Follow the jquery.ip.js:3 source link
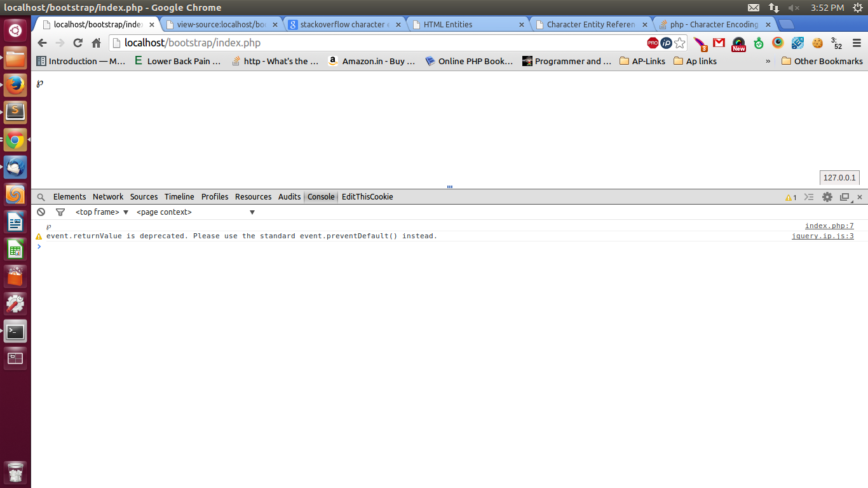Viewport: 868px width, 488px height. pyautogui.click(x=823, y=236)
